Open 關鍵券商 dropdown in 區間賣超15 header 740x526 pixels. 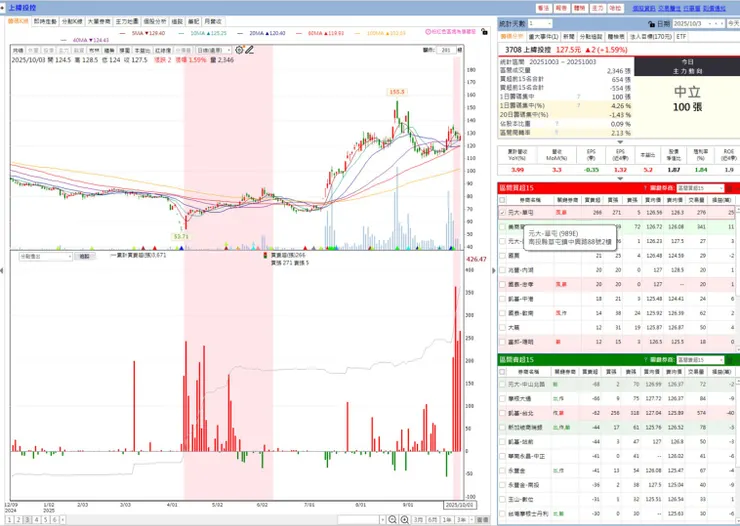coord(700,360)
